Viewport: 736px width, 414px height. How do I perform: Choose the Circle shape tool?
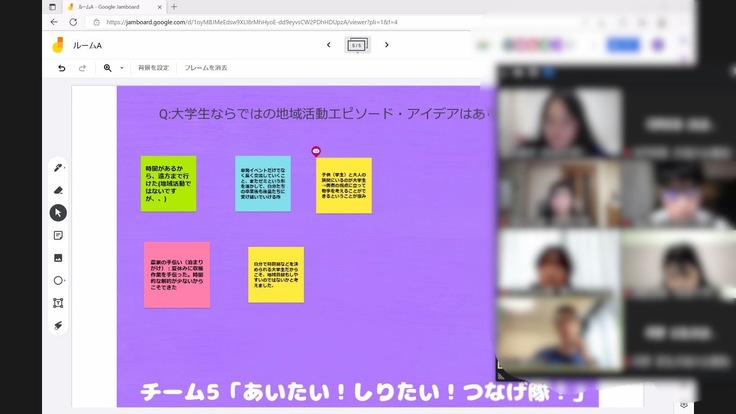click(x=58, y=280)
